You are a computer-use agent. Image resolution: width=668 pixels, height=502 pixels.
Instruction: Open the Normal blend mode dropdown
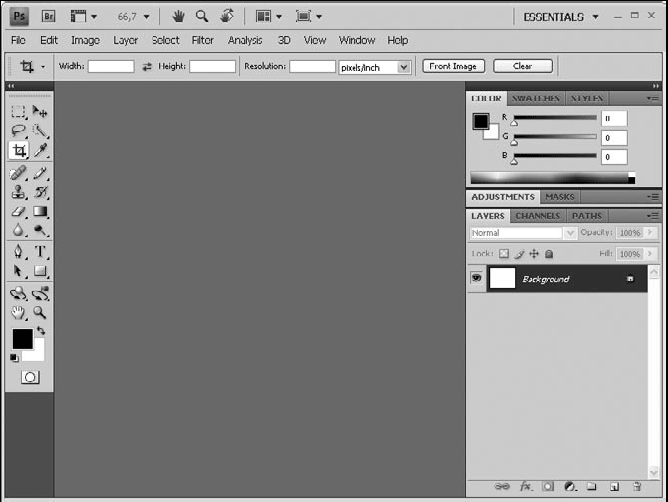point(523,233)
